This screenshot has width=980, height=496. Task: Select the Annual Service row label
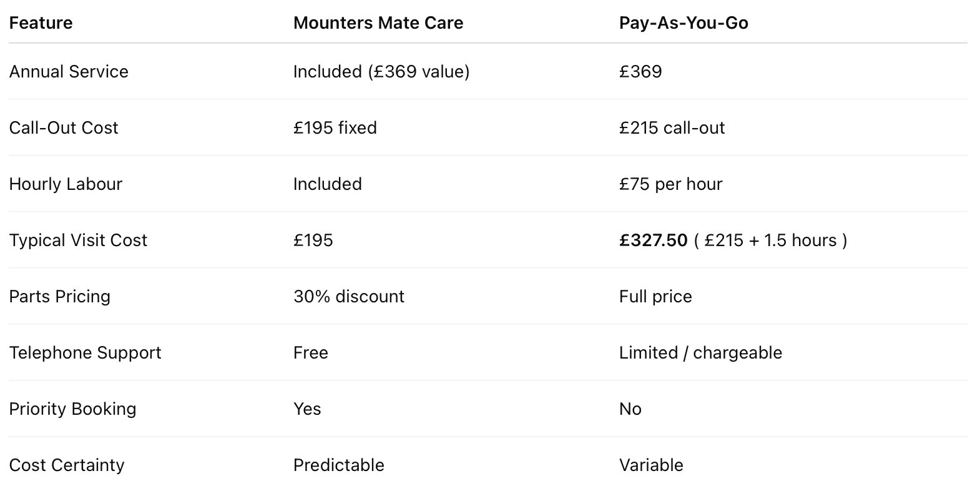[69, 72]
